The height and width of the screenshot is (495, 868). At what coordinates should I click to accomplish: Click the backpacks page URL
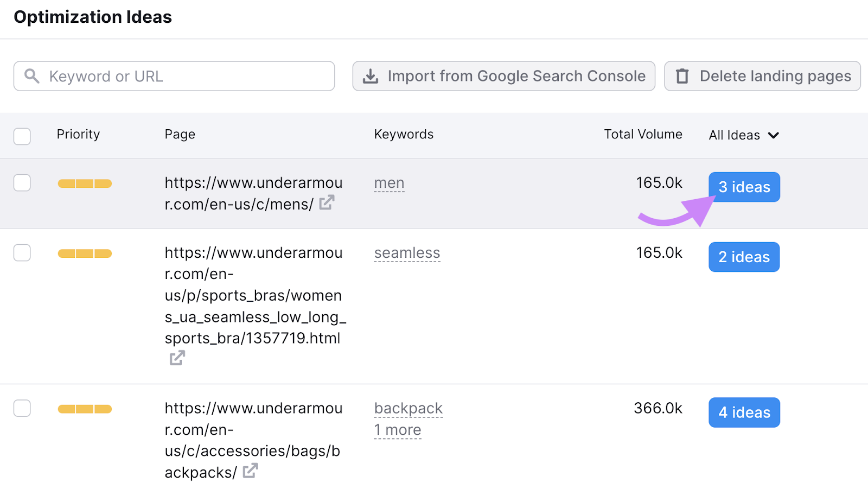253,440
